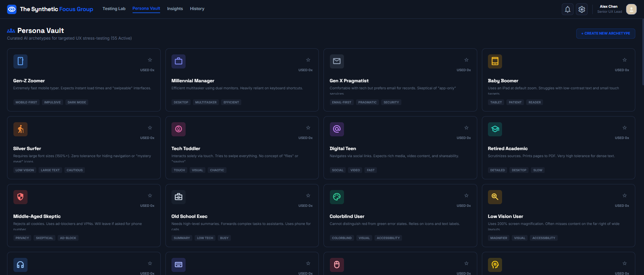The height and width of the screenshot is (275, 644).
Task: Click the page's vertical scrollbar
Action: click(643, 52)
